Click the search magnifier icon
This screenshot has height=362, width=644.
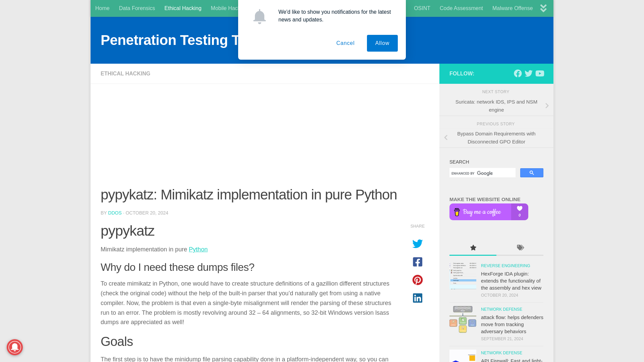tap(532, 172)
